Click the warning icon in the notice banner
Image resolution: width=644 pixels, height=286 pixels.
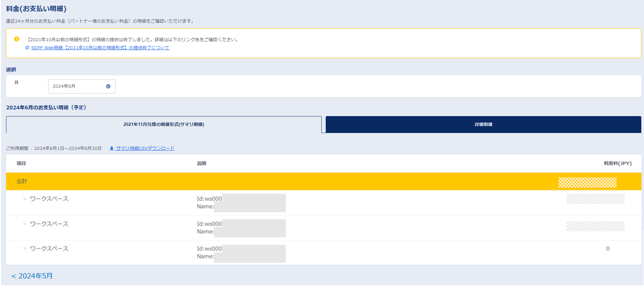17,39
